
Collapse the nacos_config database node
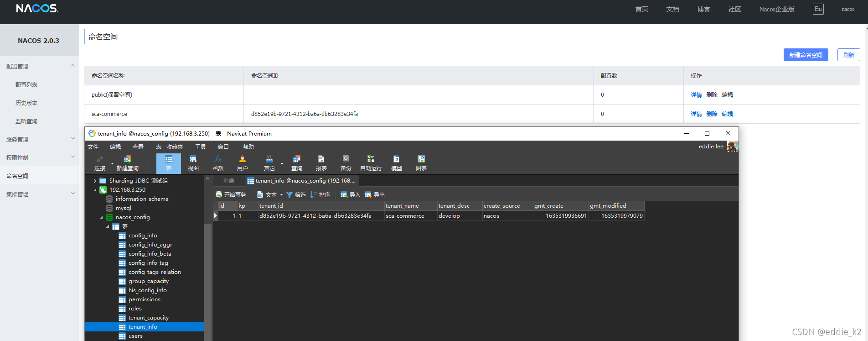(101, 217)
